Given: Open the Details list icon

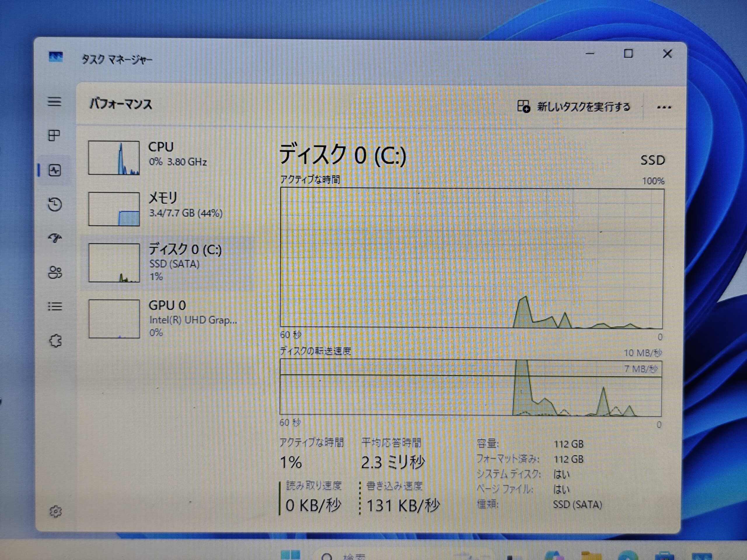Looking at the screenshot, I should coord(55,307).
